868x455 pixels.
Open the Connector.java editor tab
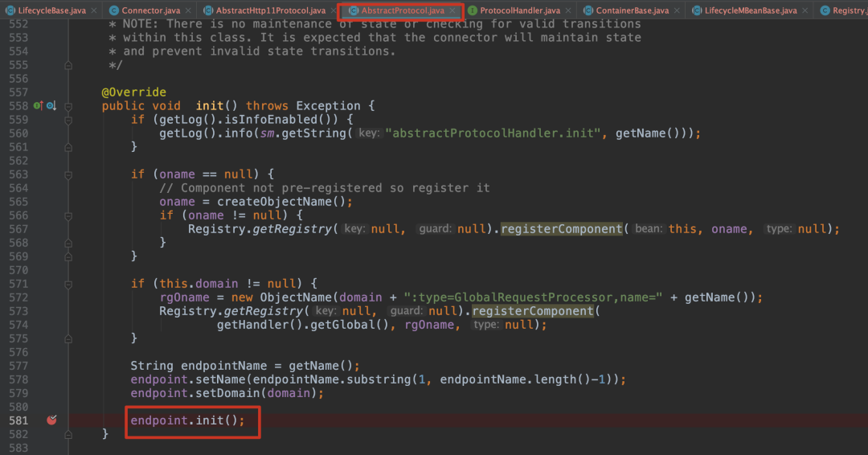pyautogui.click(x=150, y=10)
